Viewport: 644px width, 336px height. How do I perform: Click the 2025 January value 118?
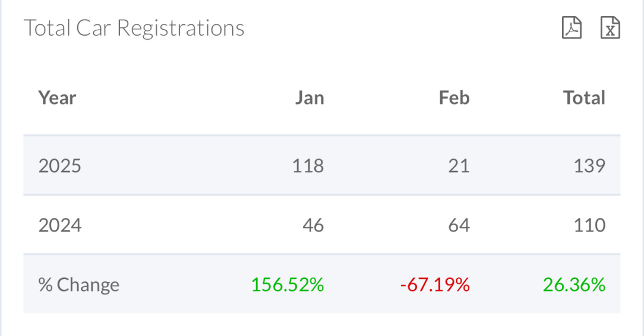coord(308,166)
